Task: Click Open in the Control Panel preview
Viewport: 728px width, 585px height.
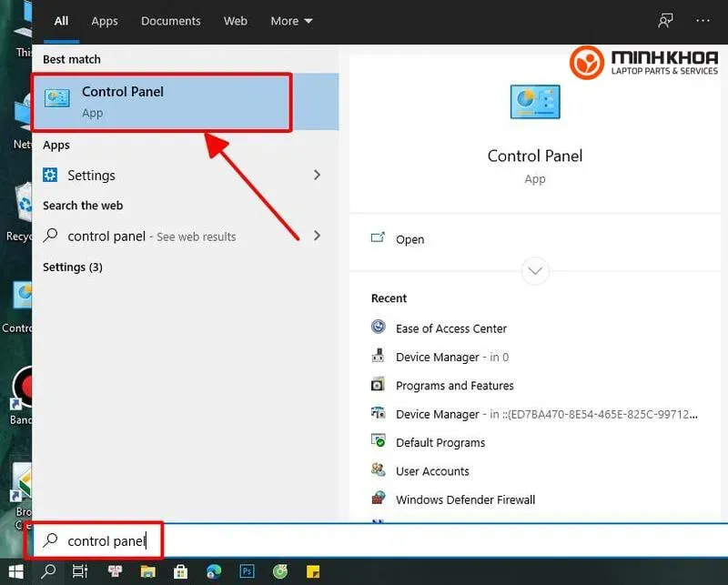Action: [x=409, y=239]
